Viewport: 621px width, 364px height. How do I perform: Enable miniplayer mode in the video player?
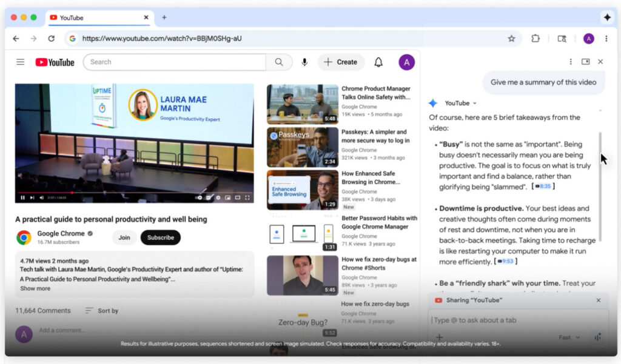[228, 197]
